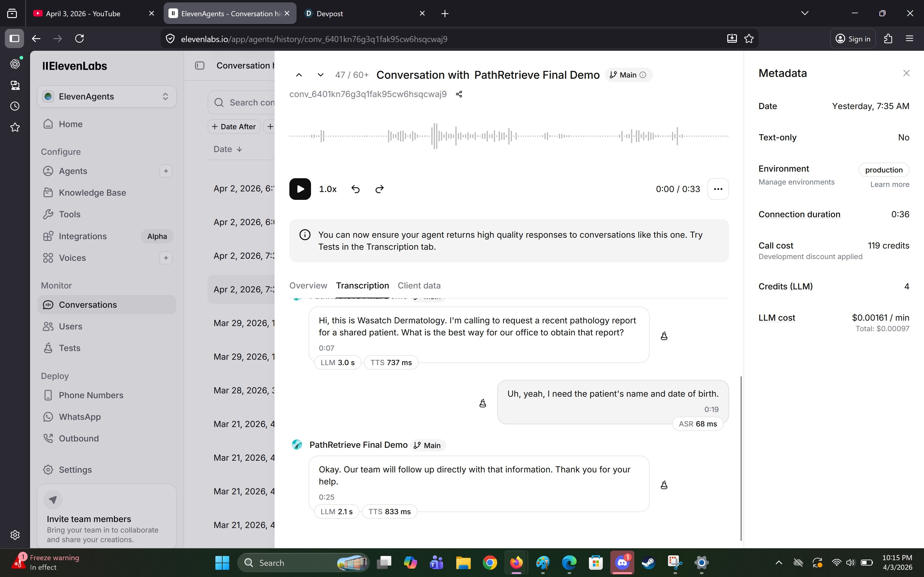
Task: Expand the ElevenAgents workspace dropdown
Action: [106, 96]
